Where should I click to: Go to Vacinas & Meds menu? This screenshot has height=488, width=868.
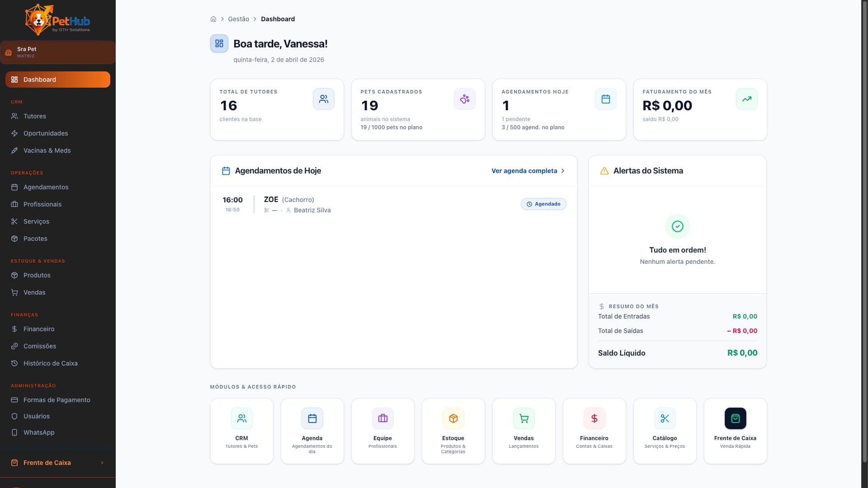[x=47, y=150]
